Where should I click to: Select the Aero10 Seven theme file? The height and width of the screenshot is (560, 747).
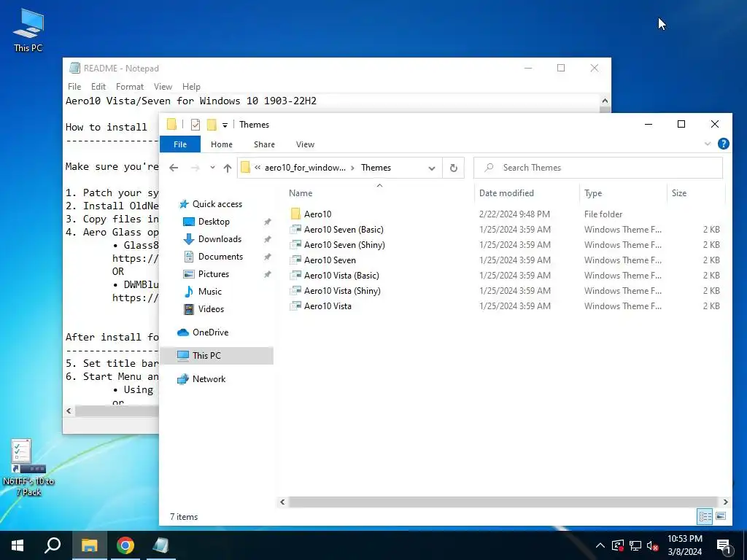point(330,260)
